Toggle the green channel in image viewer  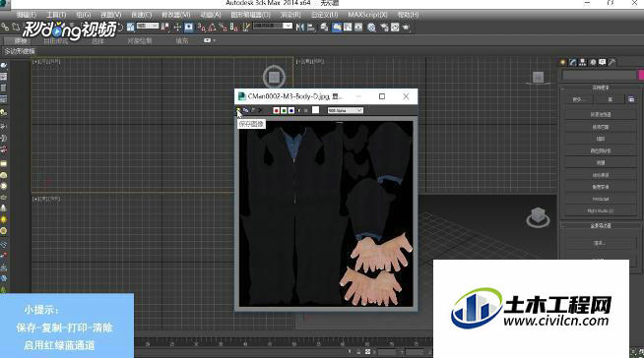284,110
